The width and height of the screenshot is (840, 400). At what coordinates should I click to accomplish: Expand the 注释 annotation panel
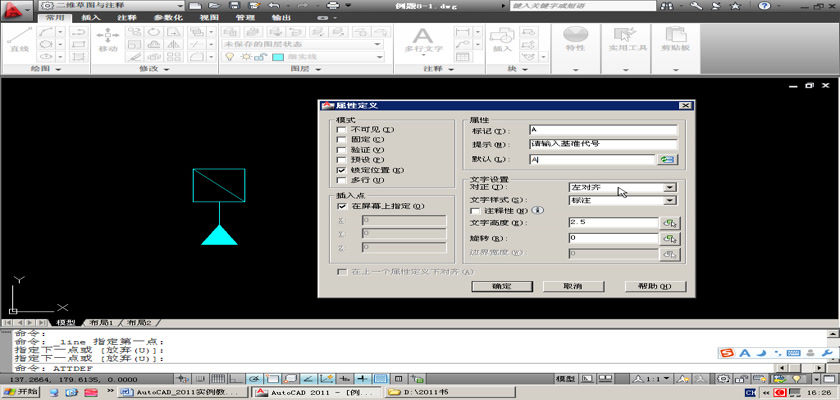[439, 69]
